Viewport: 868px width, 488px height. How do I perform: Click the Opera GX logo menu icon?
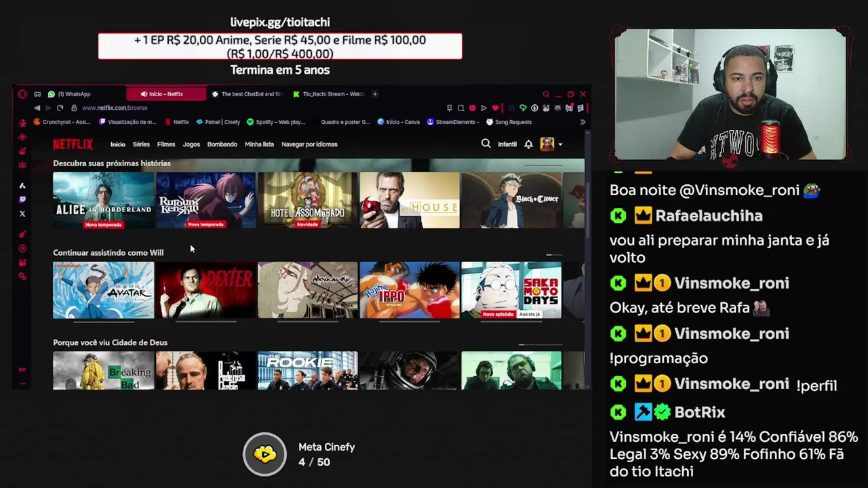coord(22,94)
